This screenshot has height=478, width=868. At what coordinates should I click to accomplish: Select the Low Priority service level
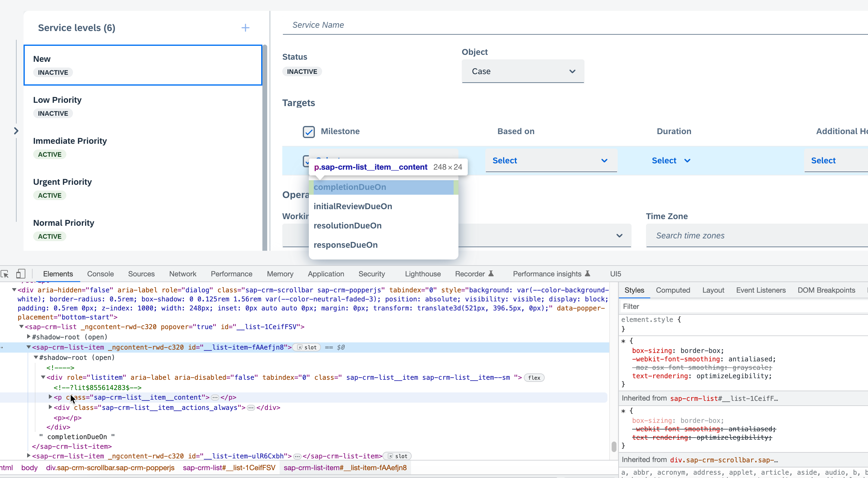click(x=143, y=106)
